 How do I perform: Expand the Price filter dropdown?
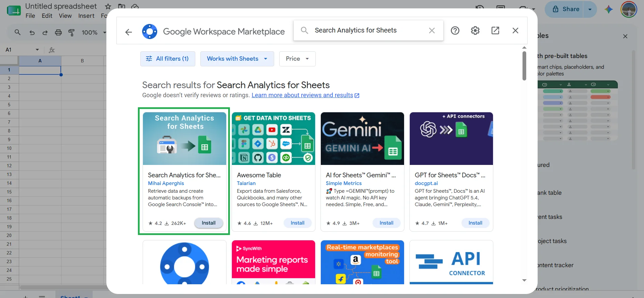297,59
